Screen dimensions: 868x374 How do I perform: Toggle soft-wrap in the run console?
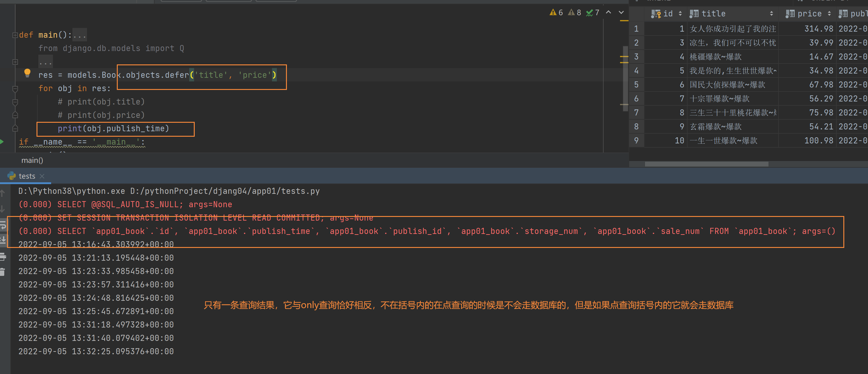pos(3,225)
